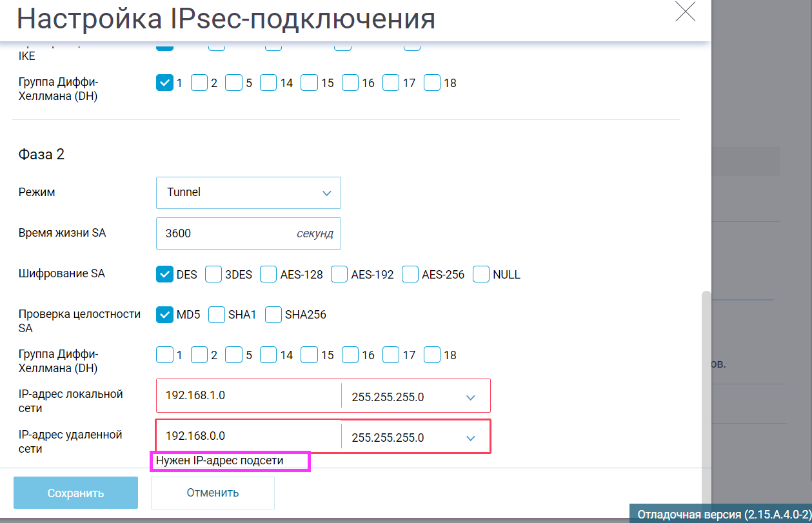This screenshot has width=812, height=523.
Task: Click the Сохранить button
Action: tap(75, 493)
